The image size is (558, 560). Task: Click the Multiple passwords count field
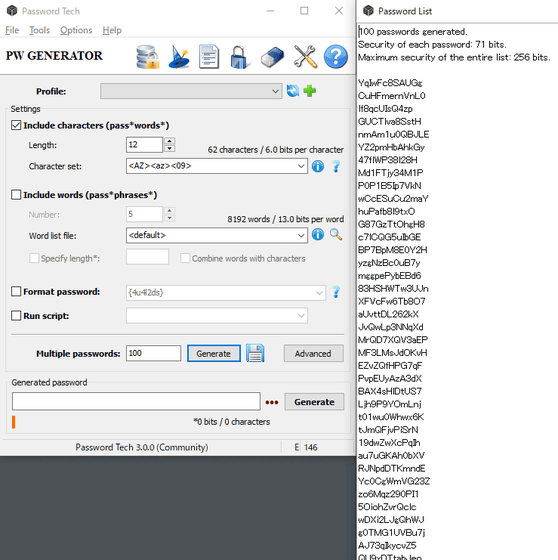(153, 353)
